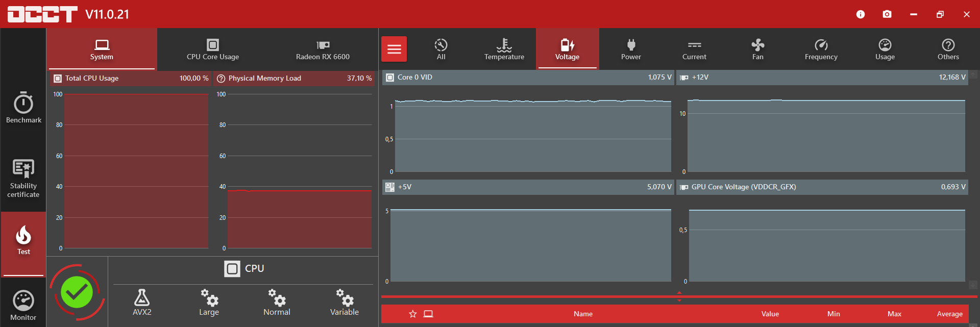Select the Test section flame icon
The width and height of the screenshot is (980, 327).
coord(23,236)
